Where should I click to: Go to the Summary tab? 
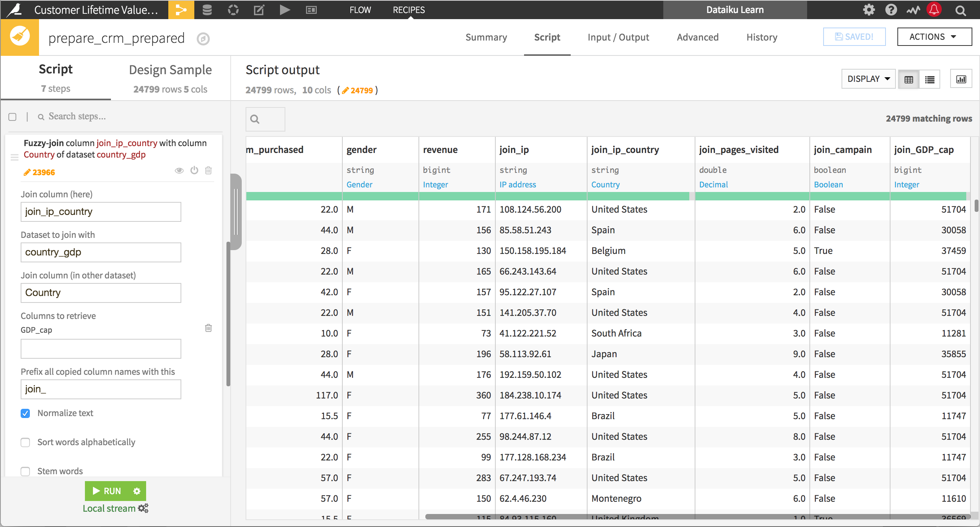[x=486, y=37]
